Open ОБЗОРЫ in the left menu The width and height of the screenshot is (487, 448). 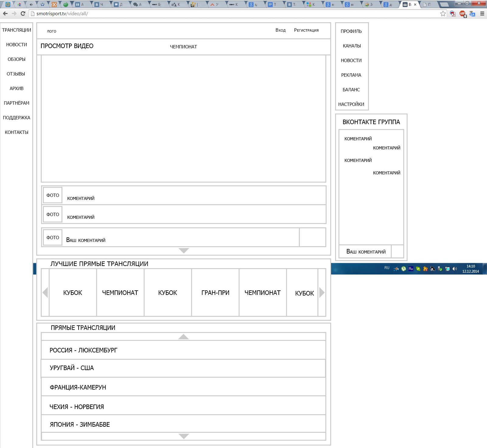[x=16, y=59]
